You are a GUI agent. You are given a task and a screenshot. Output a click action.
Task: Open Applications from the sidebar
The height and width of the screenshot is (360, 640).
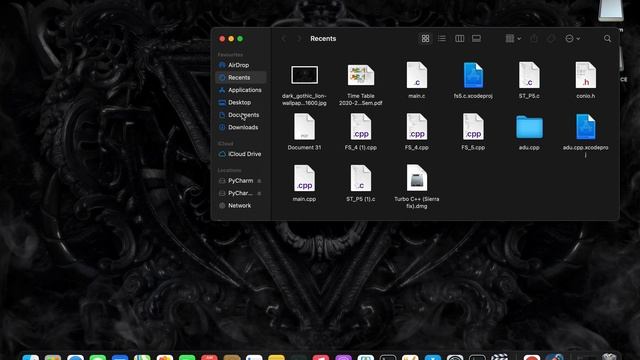click(x=241, y=90)
